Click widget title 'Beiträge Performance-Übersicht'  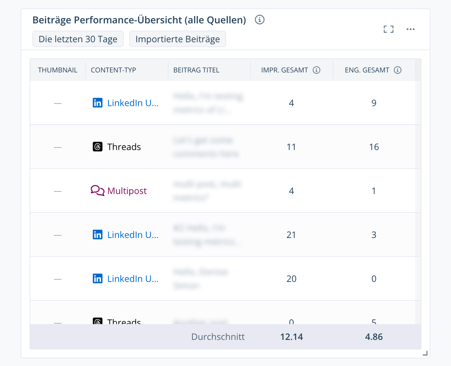139,20
